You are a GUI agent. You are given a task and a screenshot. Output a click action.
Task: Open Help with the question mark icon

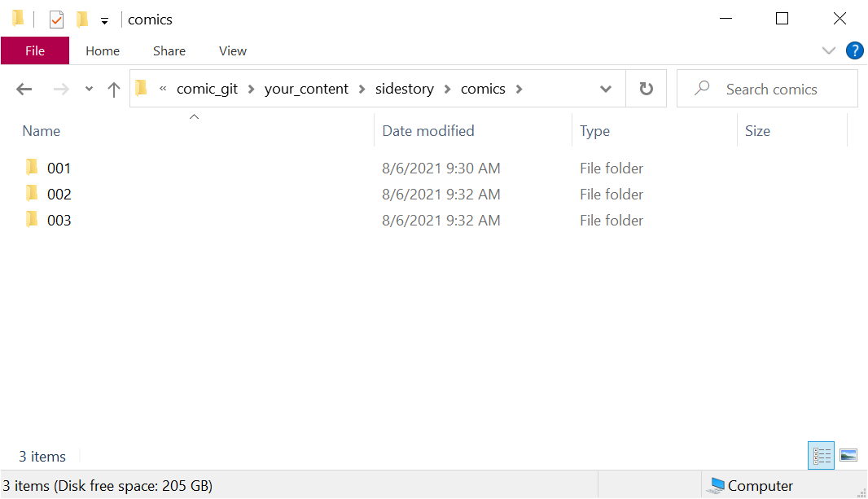click(x=854, y=50)
